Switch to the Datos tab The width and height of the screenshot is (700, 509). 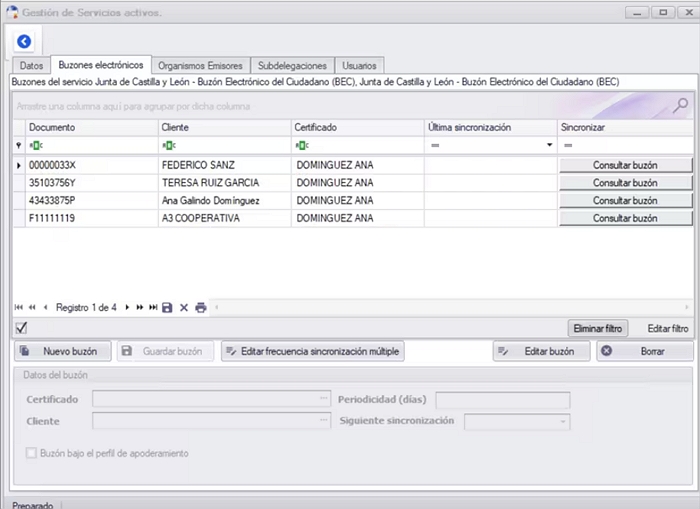[31, 66]
